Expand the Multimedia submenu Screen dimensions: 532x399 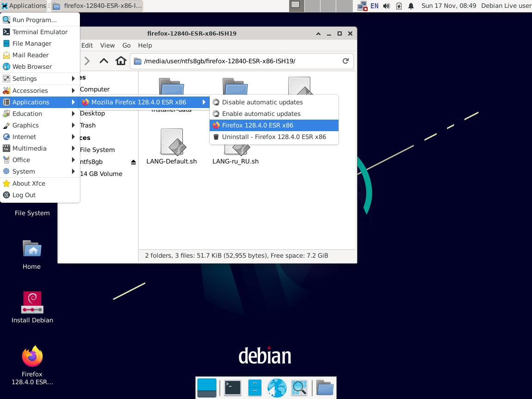click(x=40, y=148)
